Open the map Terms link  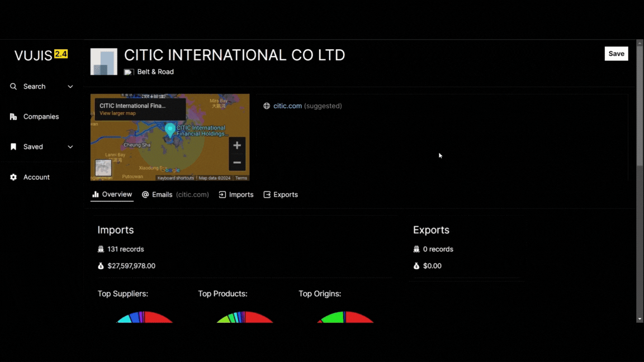[241, 178]
